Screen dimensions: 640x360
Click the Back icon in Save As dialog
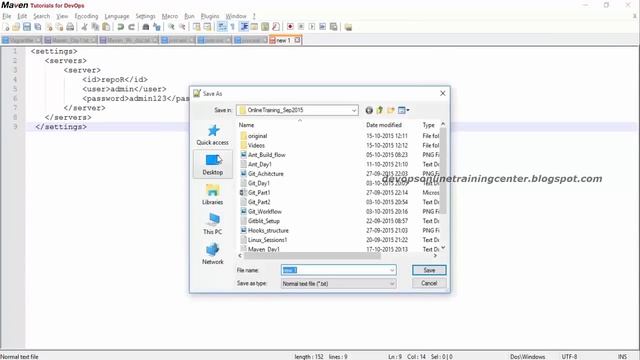369,110
